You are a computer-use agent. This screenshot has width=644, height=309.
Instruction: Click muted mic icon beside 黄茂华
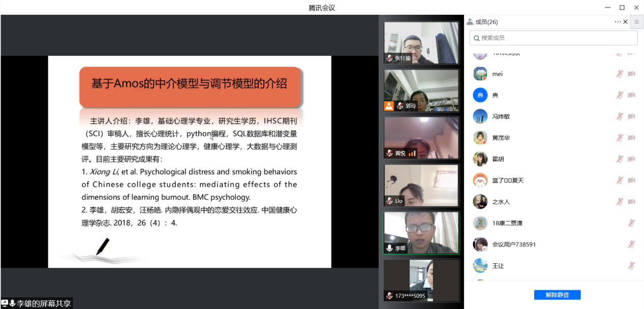620,138
